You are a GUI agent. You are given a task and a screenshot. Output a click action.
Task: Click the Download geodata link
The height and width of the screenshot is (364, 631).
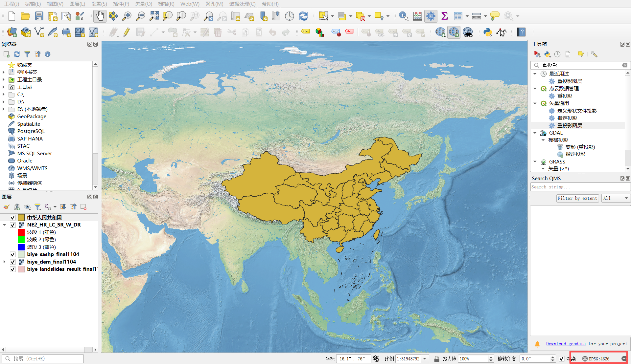click(x=566, y=344)
